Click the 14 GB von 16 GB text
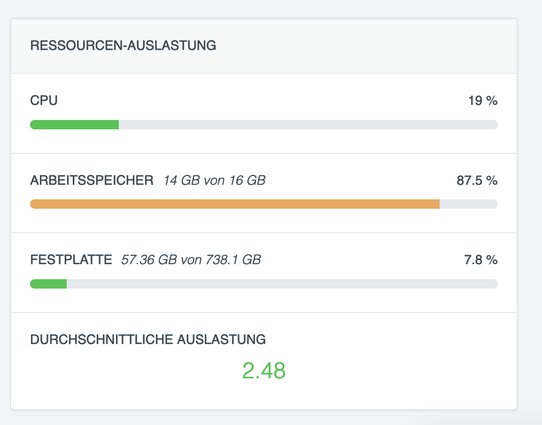Viewport: 542px width, 425px height. 214,180
